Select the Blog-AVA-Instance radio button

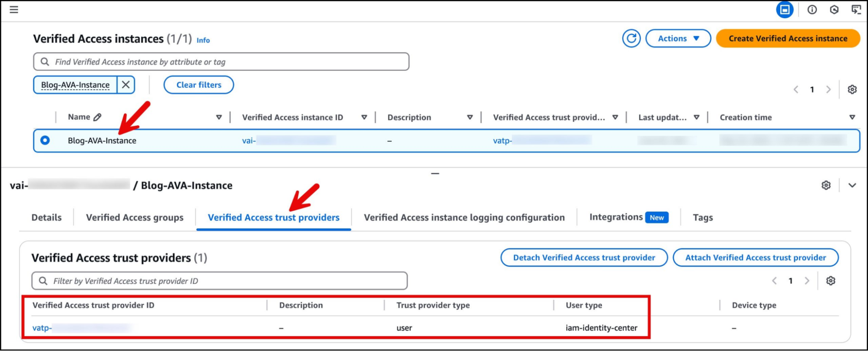pyautogui.click(x=45, y=140)
